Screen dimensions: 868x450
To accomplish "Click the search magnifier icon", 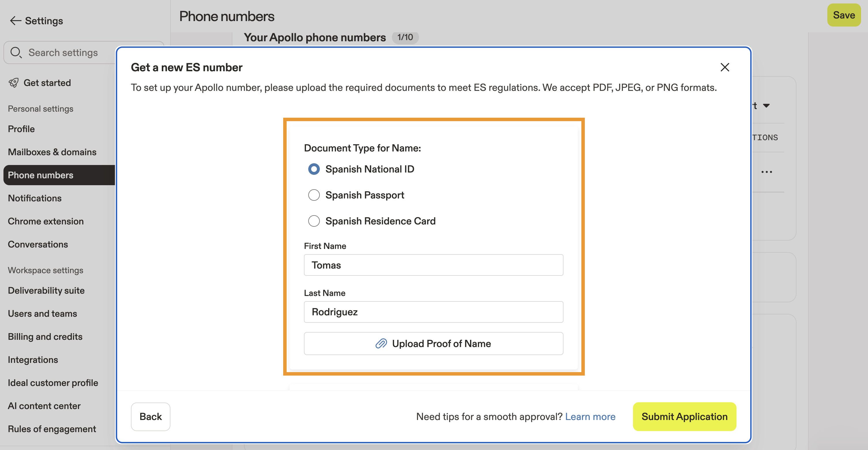I will coord(16,52).
